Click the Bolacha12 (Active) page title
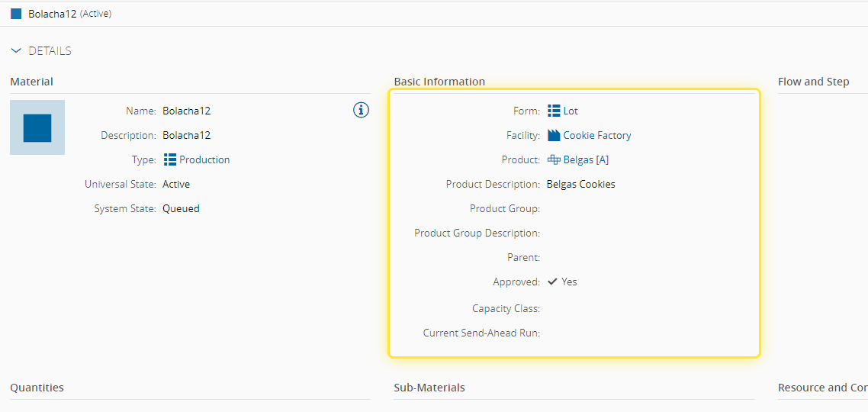The width and height of the screenshot is (868, 412). pos(69,14)
